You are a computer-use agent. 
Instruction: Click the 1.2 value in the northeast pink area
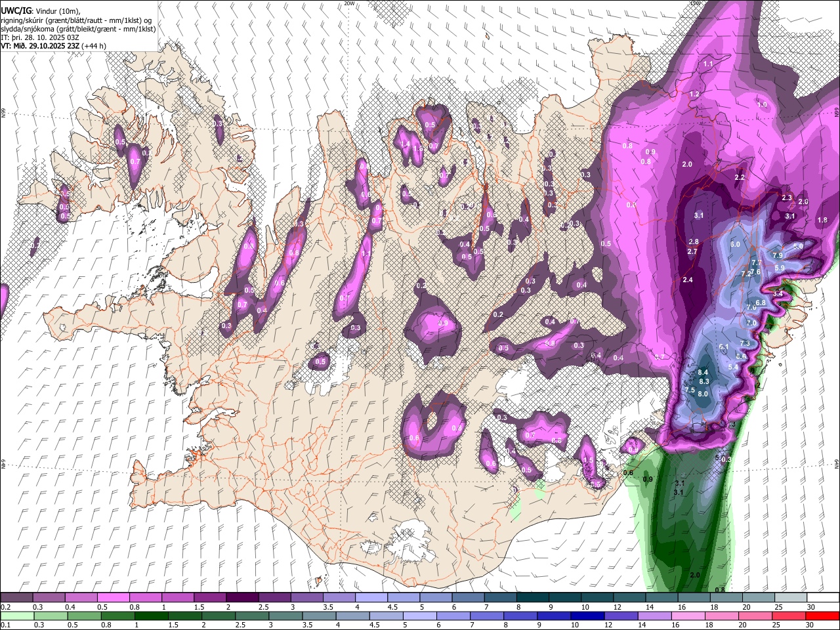[694, 94]
